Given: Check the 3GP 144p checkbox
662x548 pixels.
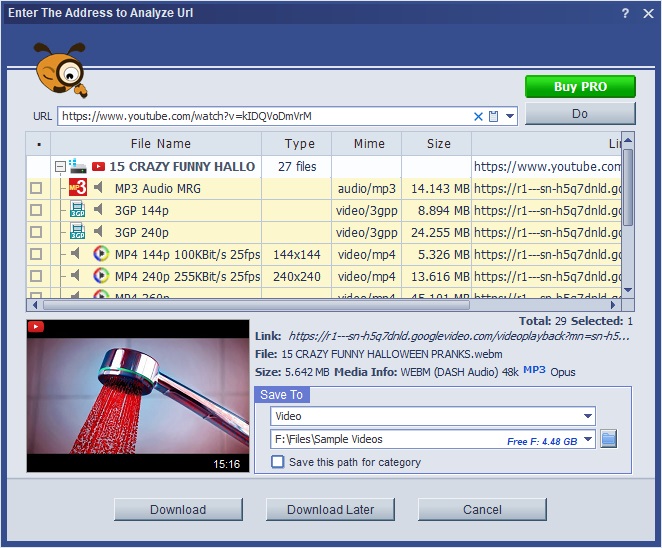Looking at the screenshot, I should tap(36, 210).
